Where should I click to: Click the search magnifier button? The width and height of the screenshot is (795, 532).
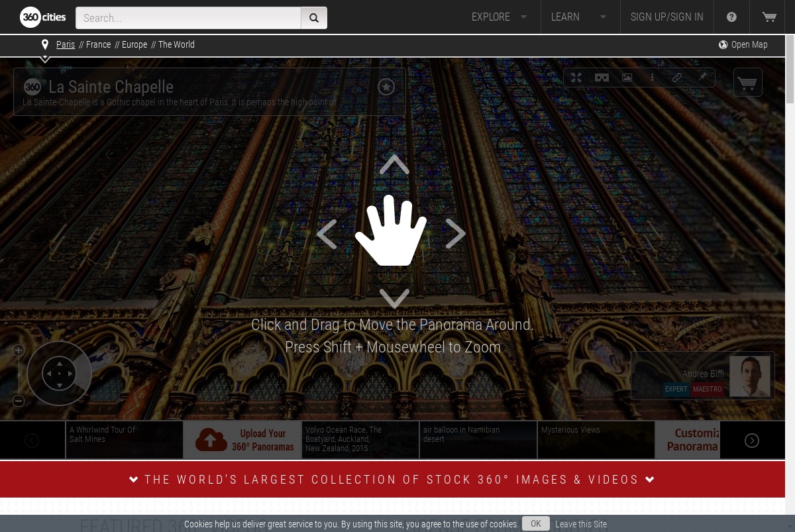pyautogui.click(x=314, y=18)
